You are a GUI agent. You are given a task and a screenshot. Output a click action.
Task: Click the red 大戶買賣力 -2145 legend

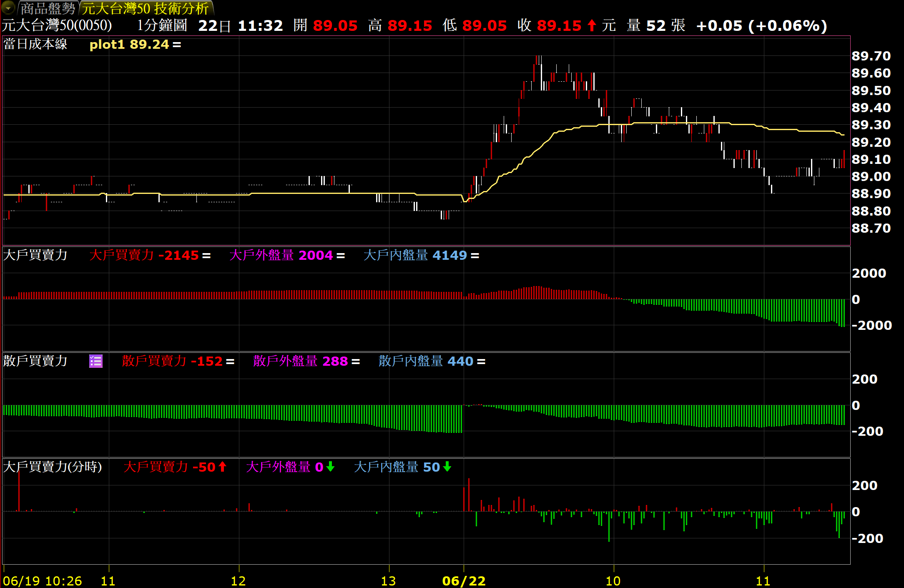(144, 255)
